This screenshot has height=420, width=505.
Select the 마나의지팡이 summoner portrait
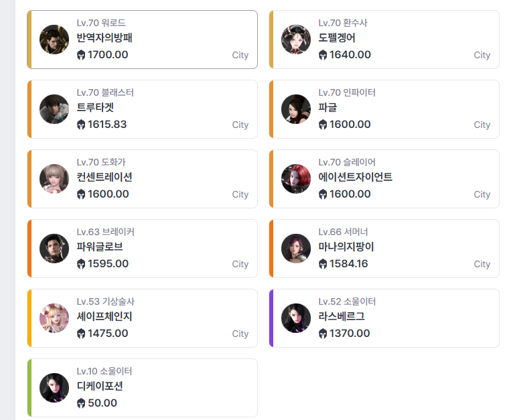[296, 249]
